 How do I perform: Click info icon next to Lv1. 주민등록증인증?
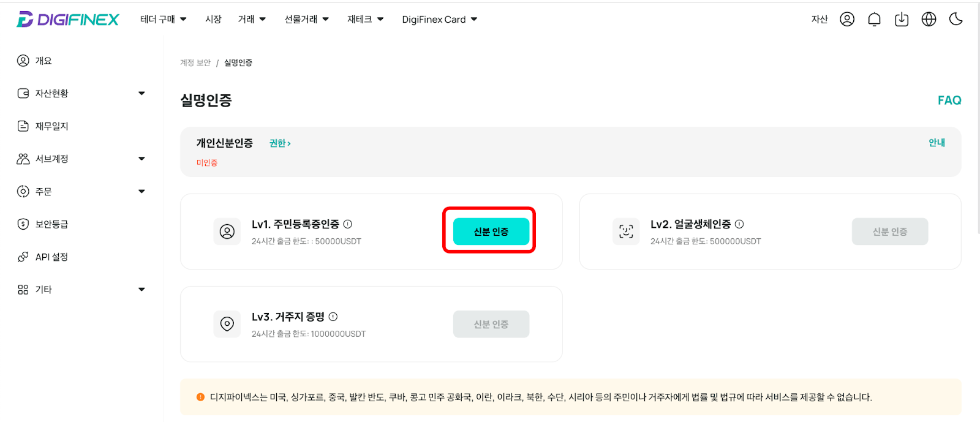tap(348, 224)
